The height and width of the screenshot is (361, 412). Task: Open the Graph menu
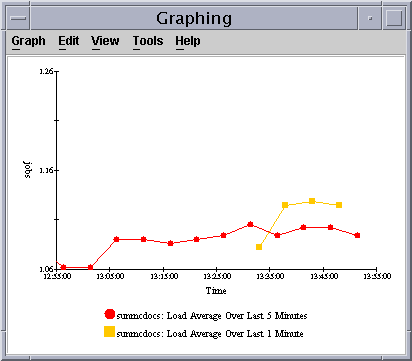point(28,41)
